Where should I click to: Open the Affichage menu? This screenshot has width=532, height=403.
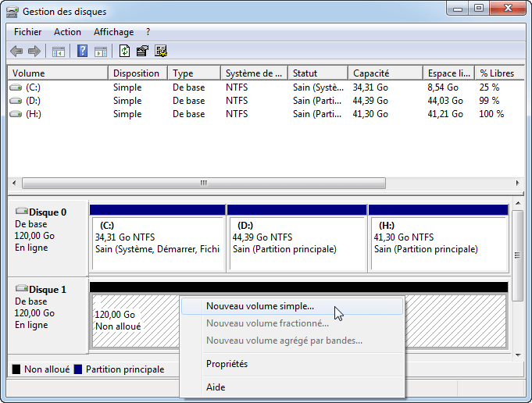click(x=113, y=32)
